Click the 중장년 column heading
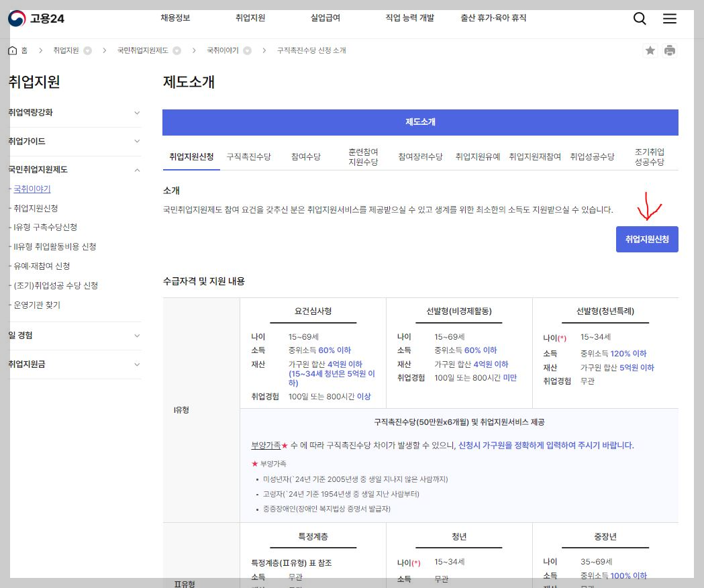Viewport: 704px width, 588px height. 605,536
